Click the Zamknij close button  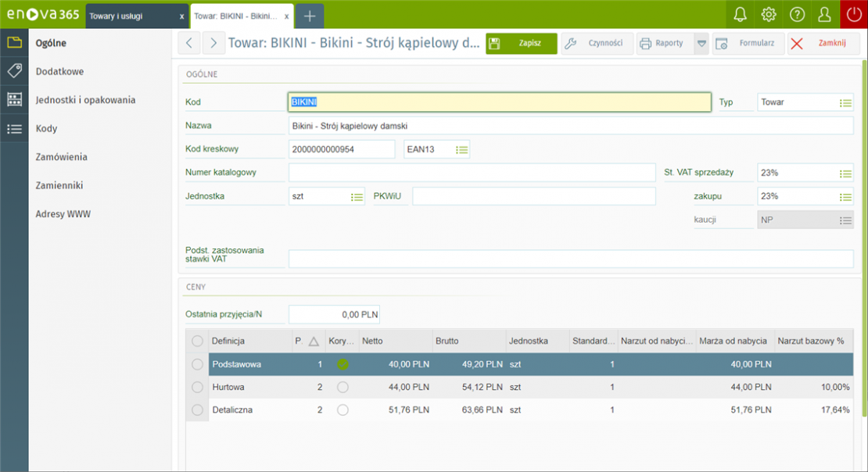[x=823, y=44]
